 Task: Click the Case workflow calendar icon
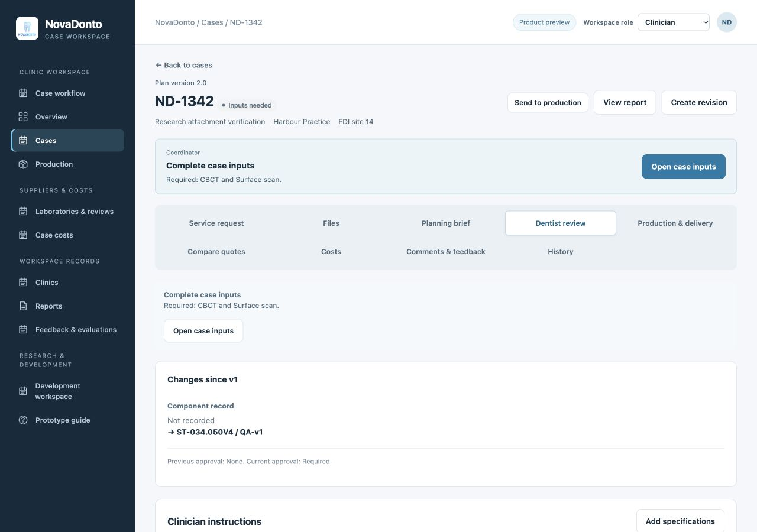click(x=23, y=93)
